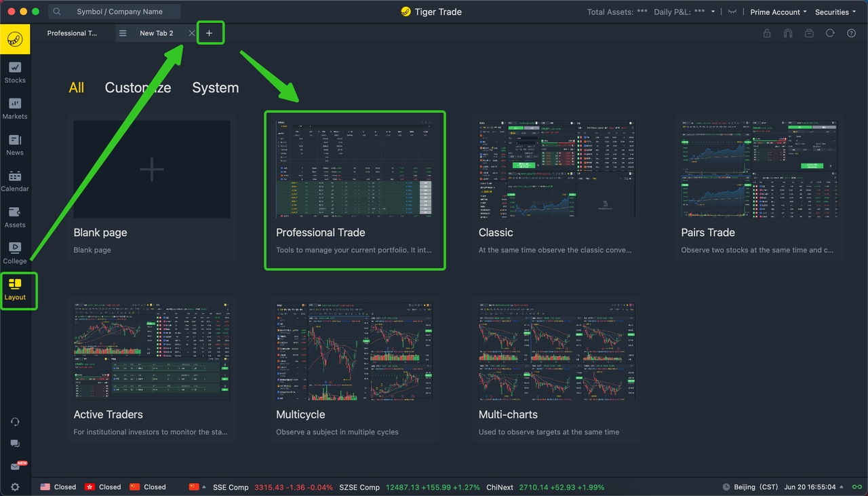Viewport: 868px width, 496px height.
Task: Open the help question mark icon
Action: (851, 33)
